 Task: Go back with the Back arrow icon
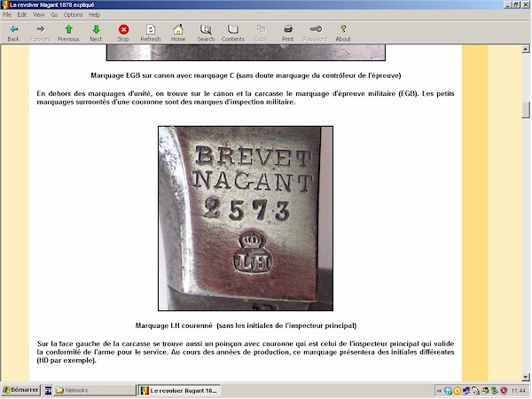pos(13,29)
